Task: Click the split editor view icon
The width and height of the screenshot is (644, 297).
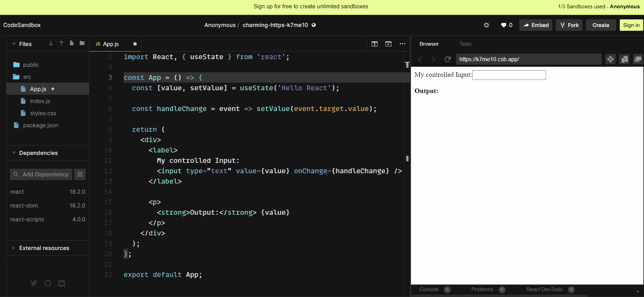Action: coord(375,44)
